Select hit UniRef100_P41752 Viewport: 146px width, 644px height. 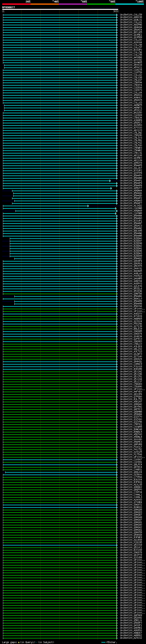(131, 450)
